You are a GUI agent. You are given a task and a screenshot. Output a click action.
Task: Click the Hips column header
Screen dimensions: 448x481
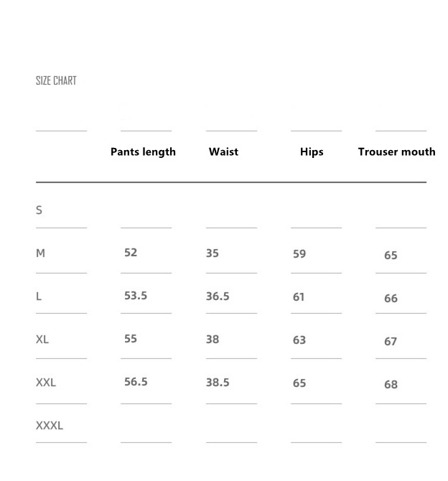[312, 151]
